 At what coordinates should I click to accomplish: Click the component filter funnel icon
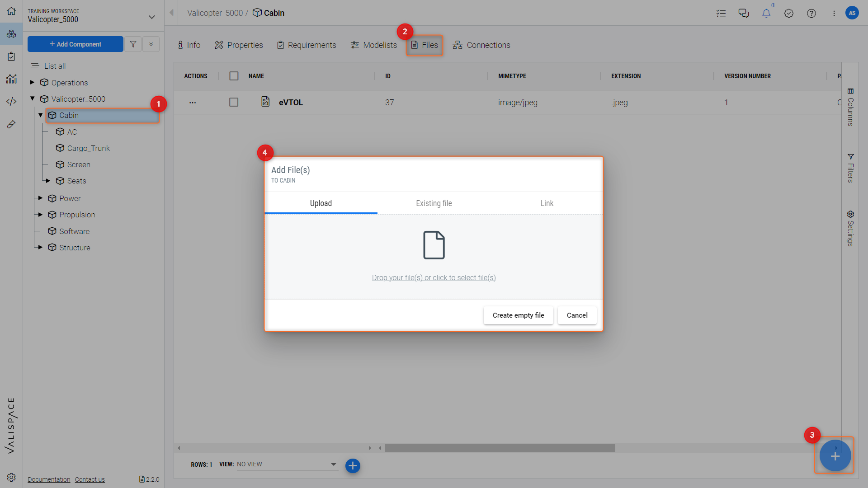coord(133,44)
